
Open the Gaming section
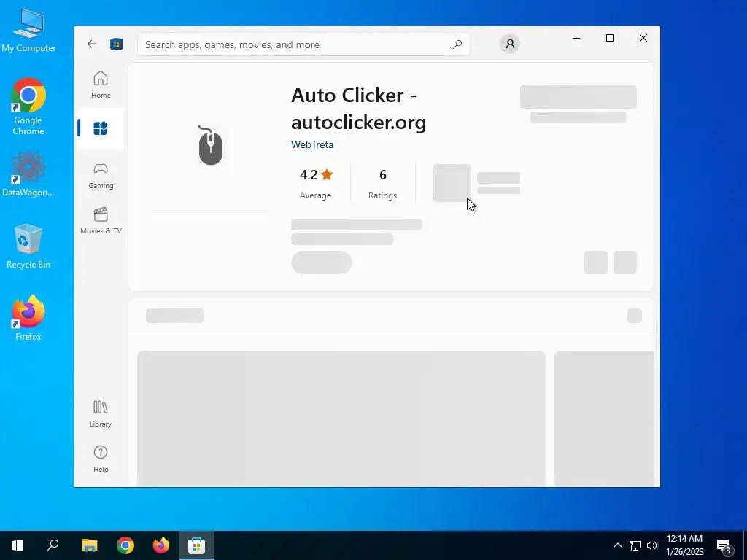pos(101,176)
